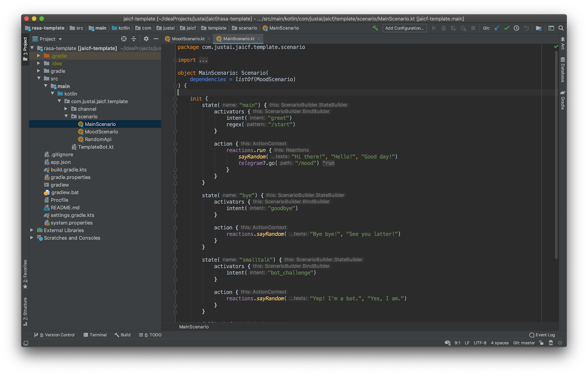
Task: Expand the folded import statement
Action: pos(203,60)
